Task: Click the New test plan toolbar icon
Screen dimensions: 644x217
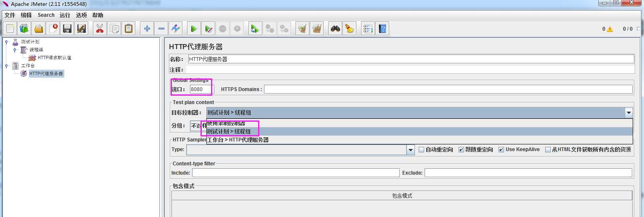Action: click(x=10, y=29)
